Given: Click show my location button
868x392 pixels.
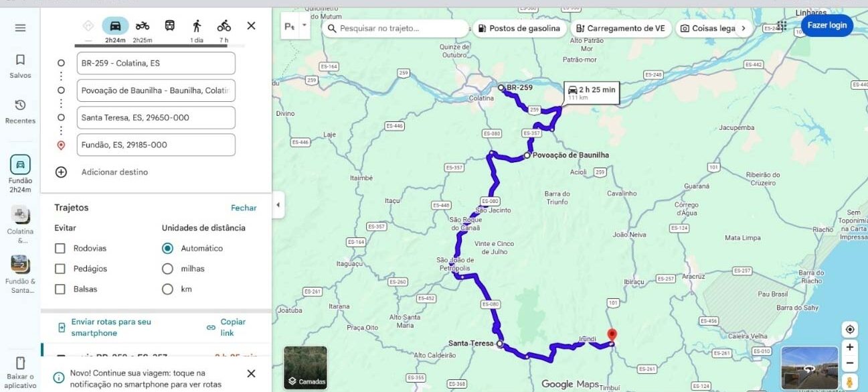Looking at the screenshot, I should 849,330.
